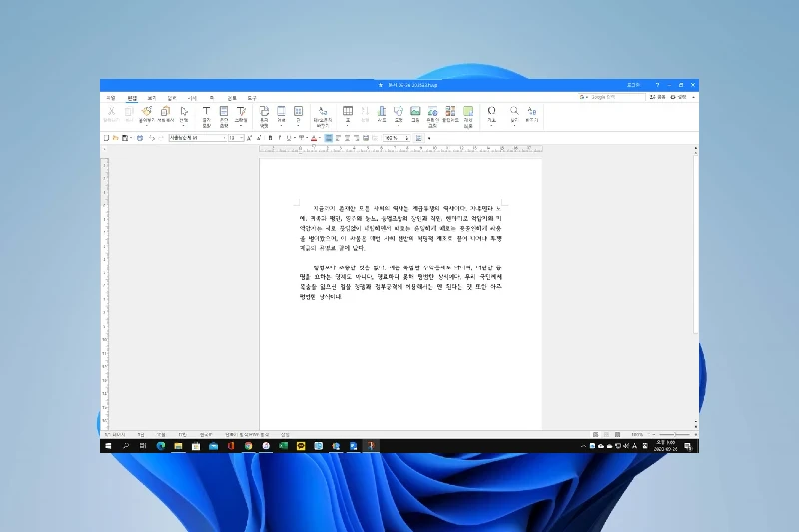Insert a table with the Table icon
This screenshot has height=532, width=799.
pyautogui.click(x=348, y=111)
